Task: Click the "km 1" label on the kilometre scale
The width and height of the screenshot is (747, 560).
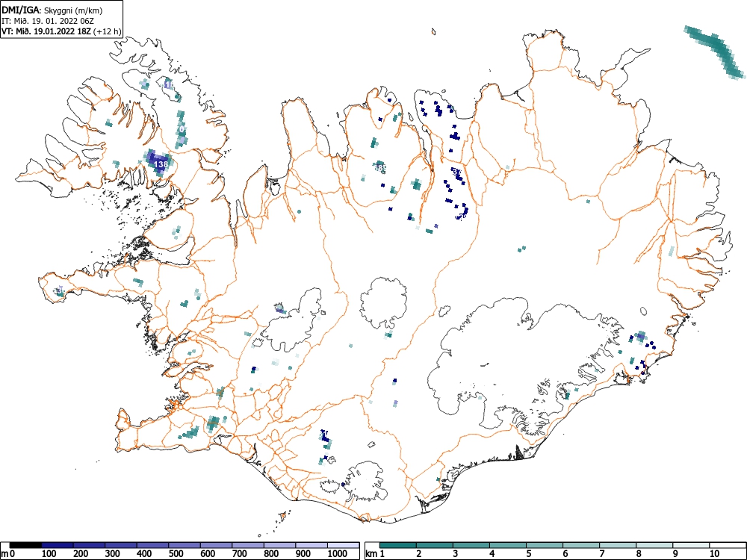Action: click(x=376, y=554)
